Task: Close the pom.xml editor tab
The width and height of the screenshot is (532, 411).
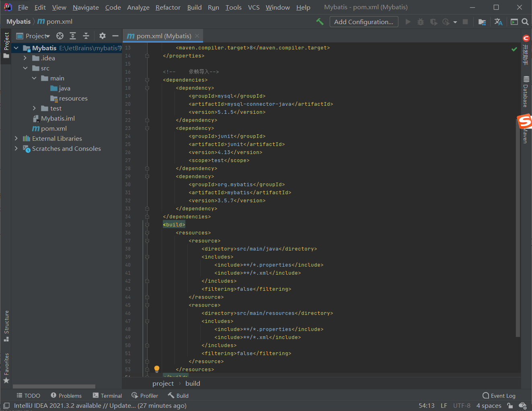Action: tap(197, 36)
